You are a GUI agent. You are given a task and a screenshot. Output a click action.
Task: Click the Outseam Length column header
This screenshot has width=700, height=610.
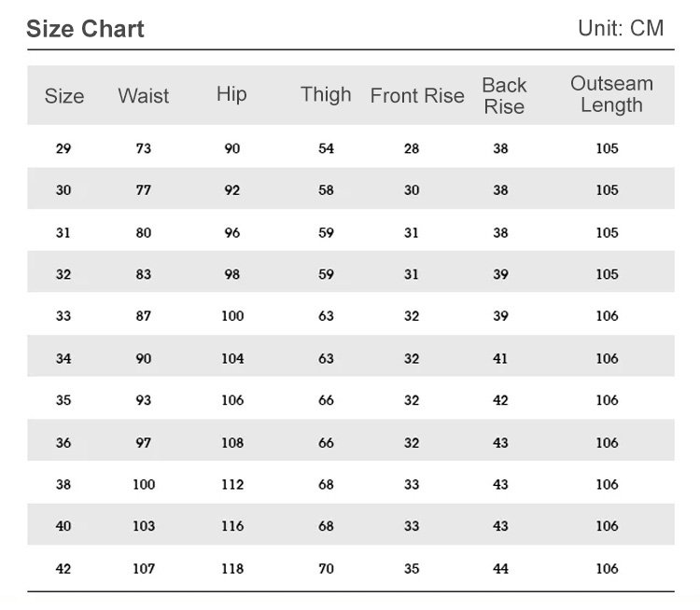pyautogui.click(x=611, y=94)
